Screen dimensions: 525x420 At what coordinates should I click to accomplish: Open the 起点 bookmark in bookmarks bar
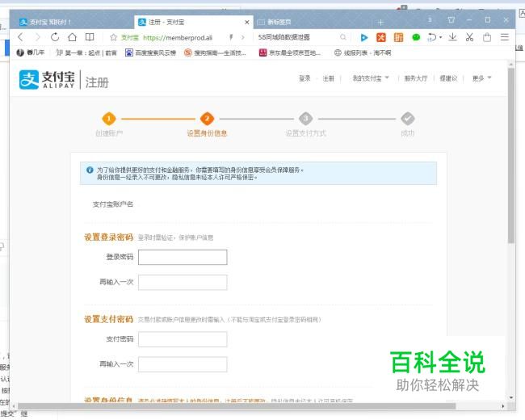pyautogui.click(x=86, y=52)
